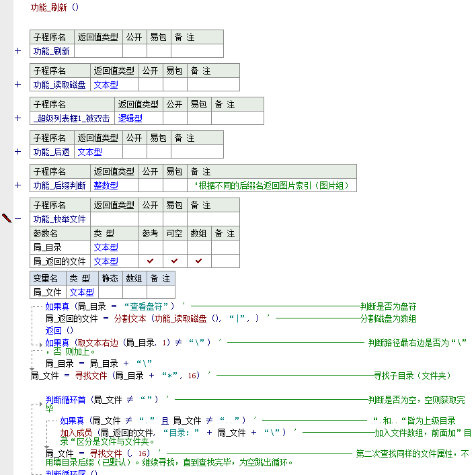Click type 文本型 of parameter 局_返回的文件
476x475 pixels.
pyautogui.click(x=106, y=261)
